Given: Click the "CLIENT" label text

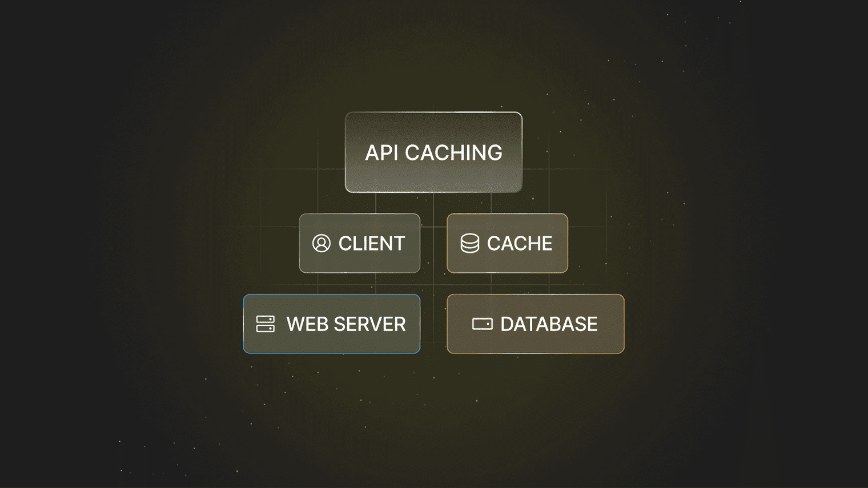Looking at the screenshot, I should pyautogui.click(x=372, y=244).
